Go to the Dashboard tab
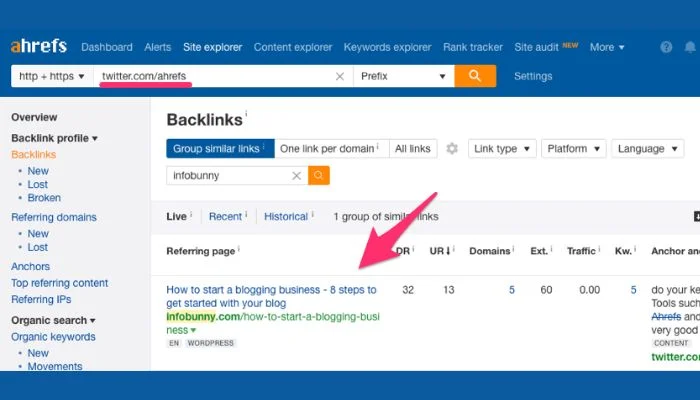 tap(107, 47)
